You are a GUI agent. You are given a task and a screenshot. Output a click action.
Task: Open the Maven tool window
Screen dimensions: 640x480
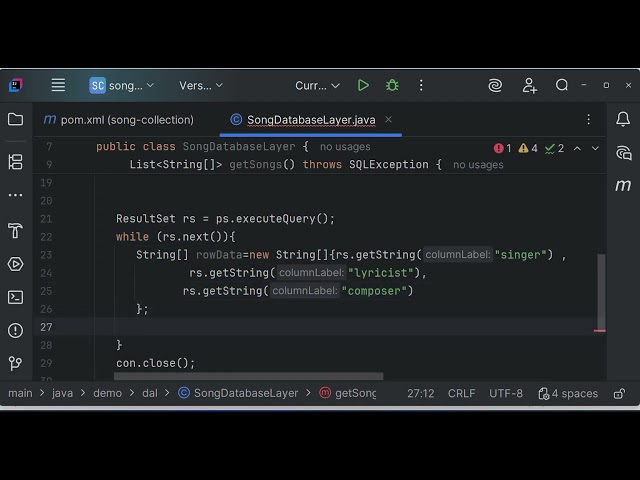pos(623,185)
